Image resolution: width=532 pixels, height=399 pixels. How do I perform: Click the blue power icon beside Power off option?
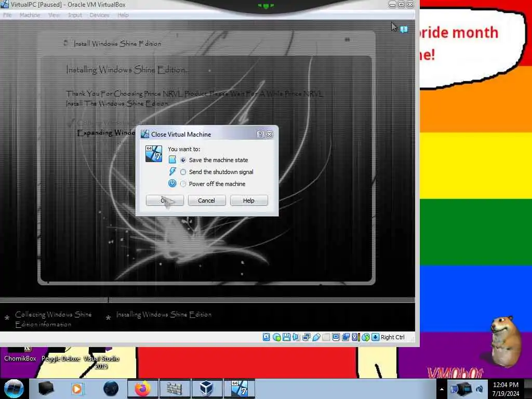[172, 183]
